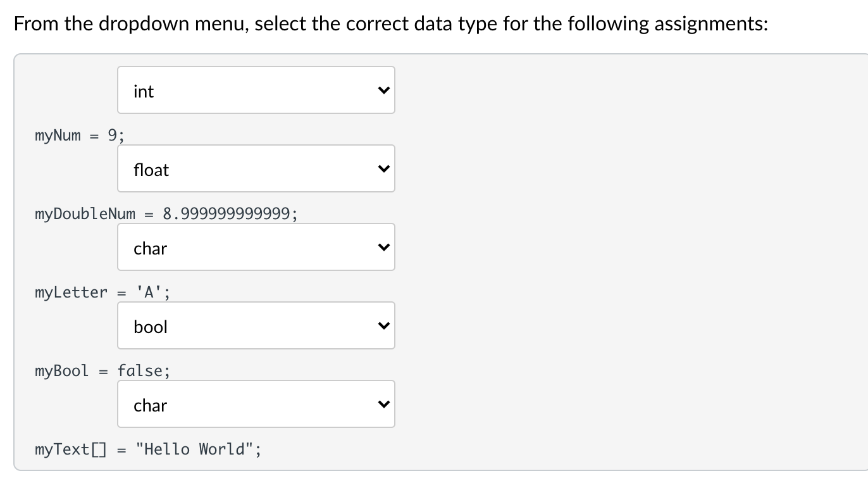
Task: Open the float data type dropdown
Action: coord(256,169)
